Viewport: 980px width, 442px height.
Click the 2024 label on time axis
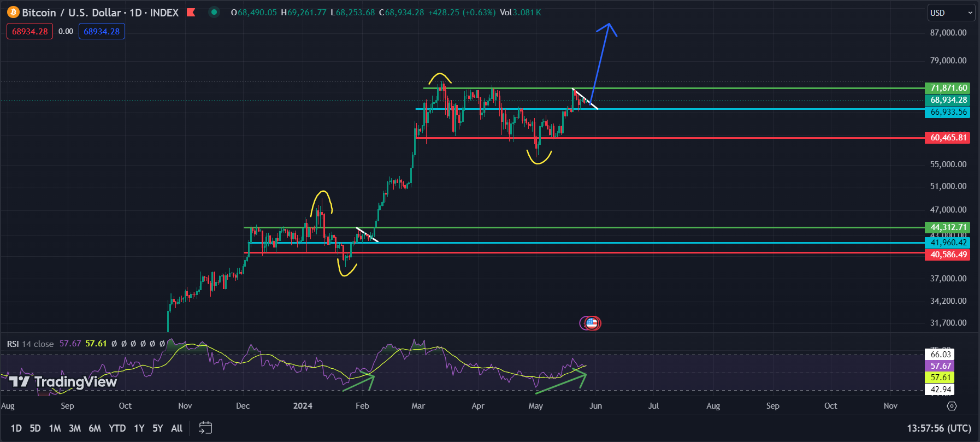tap(303, 406)
